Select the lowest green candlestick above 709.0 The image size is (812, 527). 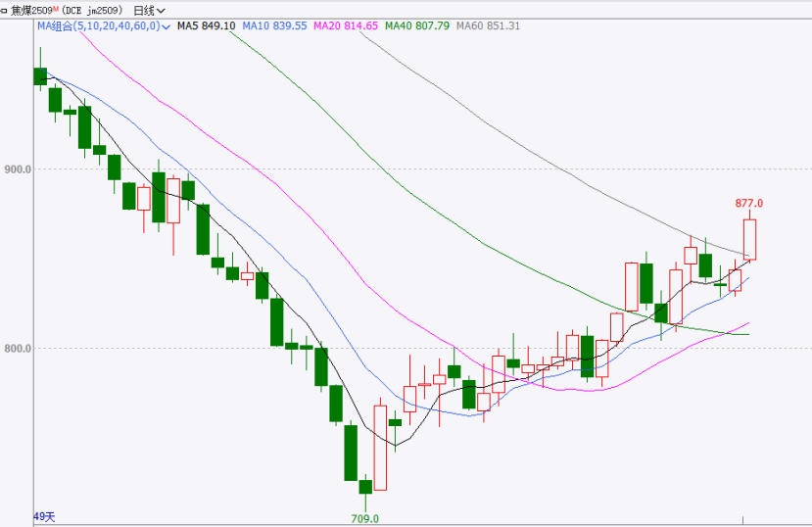coord(365,487)
